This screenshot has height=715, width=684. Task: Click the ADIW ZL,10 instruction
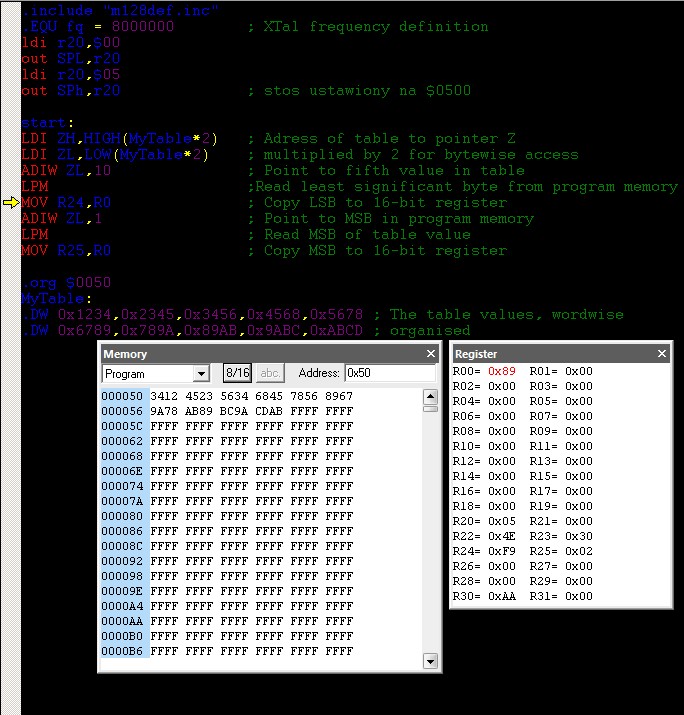coord(66,171)
